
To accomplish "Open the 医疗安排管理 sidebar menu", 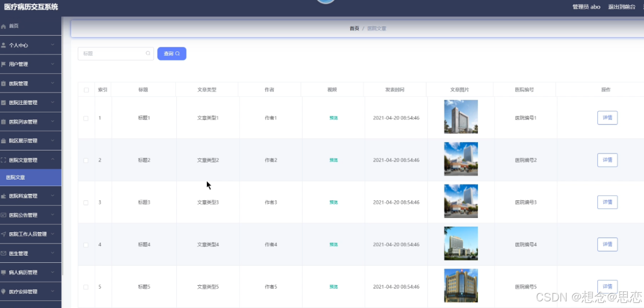I will 30,292.
